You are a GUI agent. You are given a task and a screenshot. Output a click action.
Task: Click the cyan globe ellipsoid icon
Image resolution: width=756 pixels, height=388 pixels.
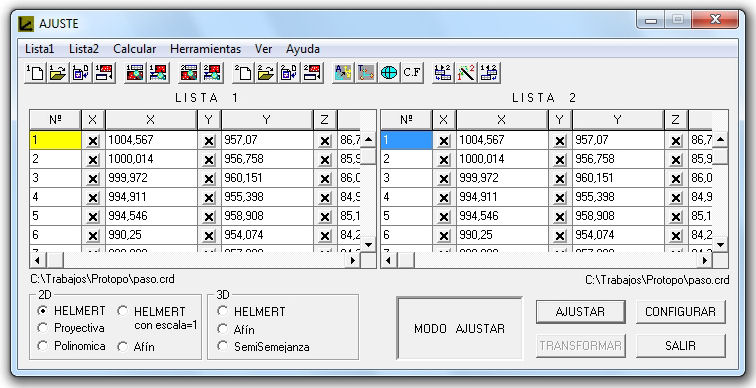pyautogui.click(x=389, y=73)
